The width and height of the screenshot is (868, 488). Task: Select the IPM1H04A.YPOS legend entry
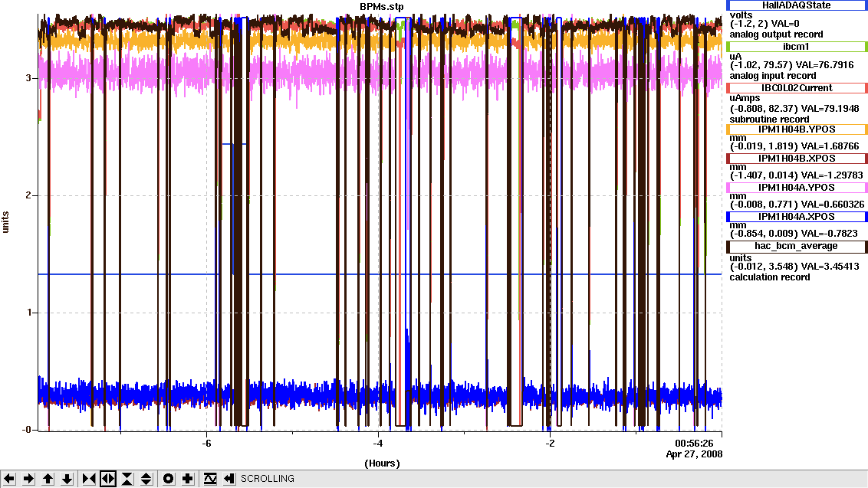[x=796, y=188]
